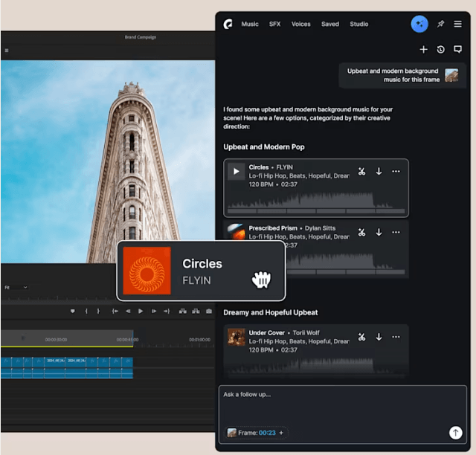Step forward one frame in the editor
Image resolution: width=476 pixels, height=455 pixels.
(x=154, y=311)
